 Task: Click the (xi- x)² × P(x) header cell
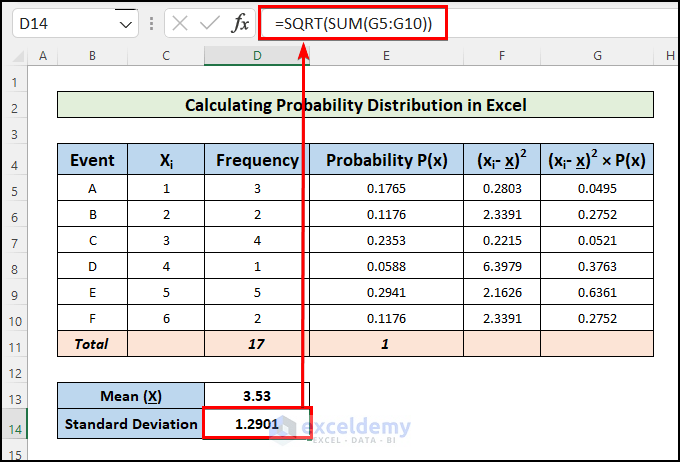click(597, 160)
